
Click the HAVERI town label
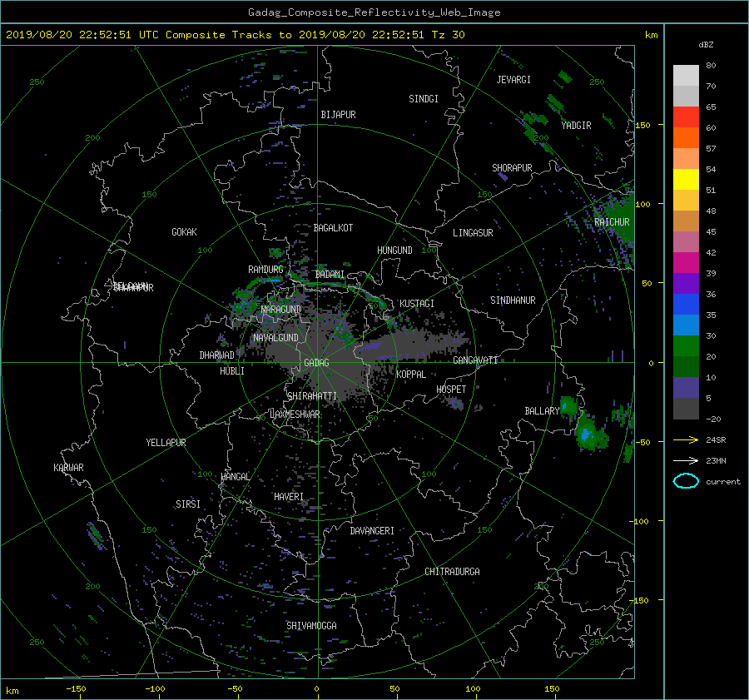289,497
